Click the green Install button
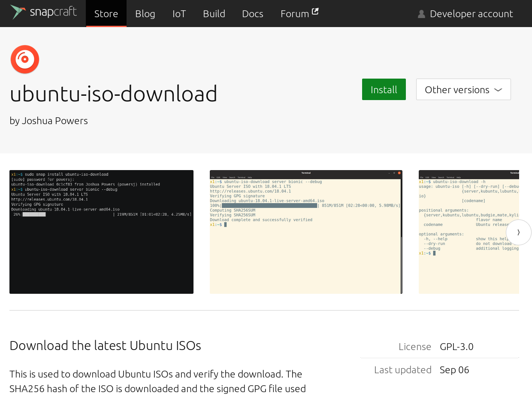This screenshot has width=532, height=396. (x=384, y=89)
